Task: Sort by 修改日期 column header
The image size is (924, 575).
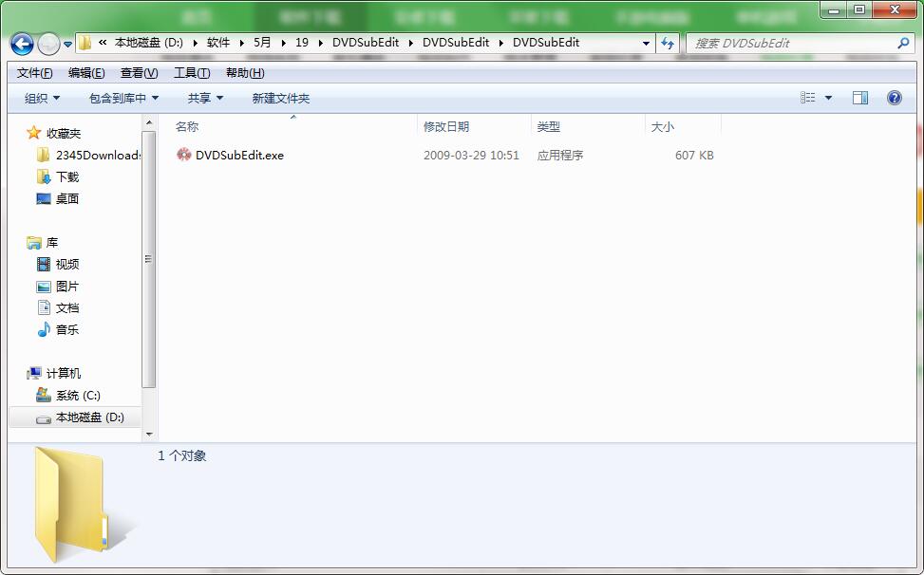Action: [x=446, y=126]
